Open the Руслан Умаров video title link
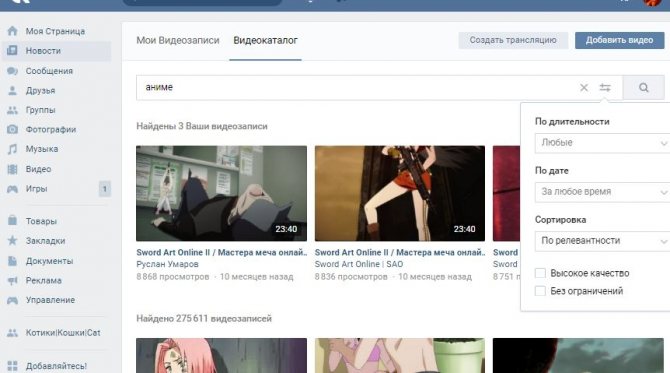 (221, 253)
